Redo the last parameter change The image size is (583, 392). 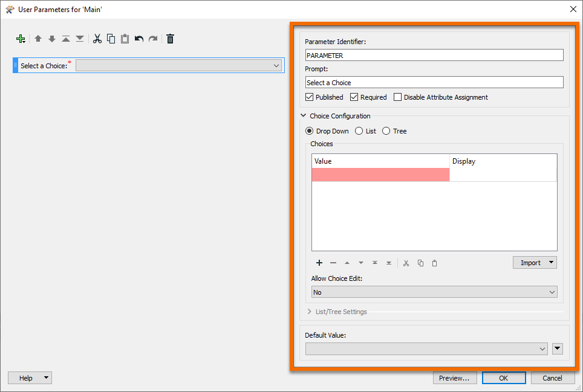point(152,39)
